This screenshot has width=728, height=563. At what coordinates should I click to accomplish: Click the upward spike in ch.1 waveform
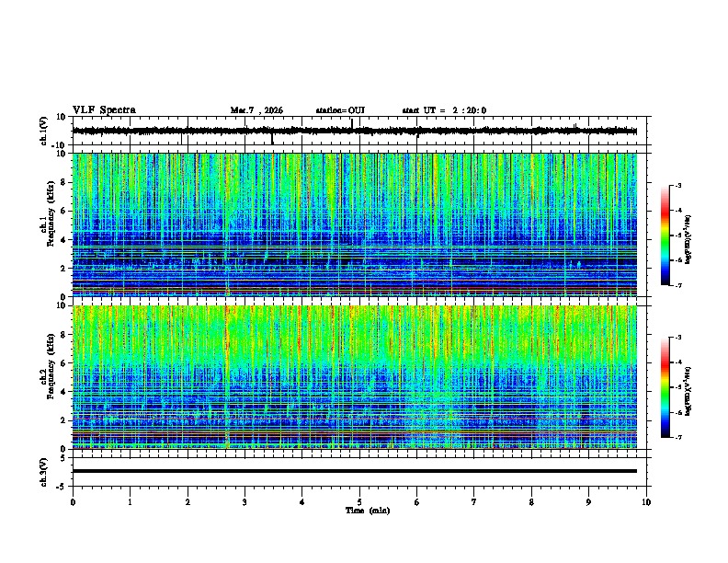(352, 124)
